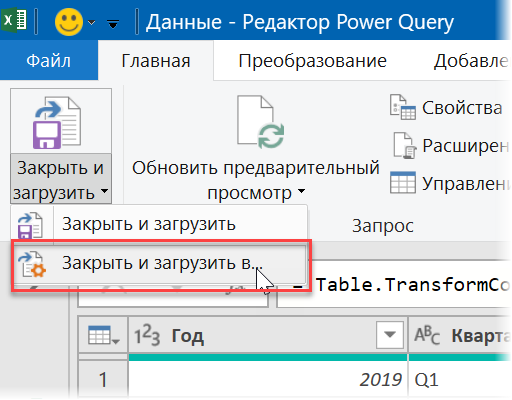The height and width of the screenshot is (400, 512).
Task: Open the dropdown arrow beside the smiley
Action: pyautogui.click(x=91, y=23)
